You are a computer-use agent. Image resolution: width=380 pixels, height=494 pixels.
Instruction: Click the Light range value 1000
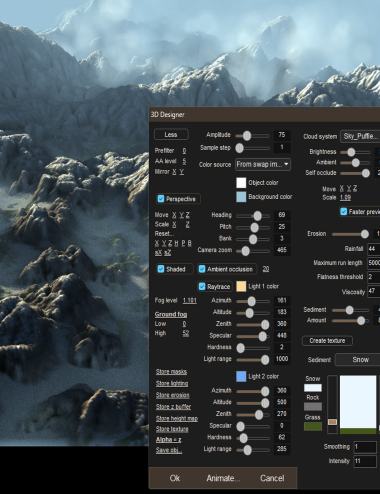point(282,359)
